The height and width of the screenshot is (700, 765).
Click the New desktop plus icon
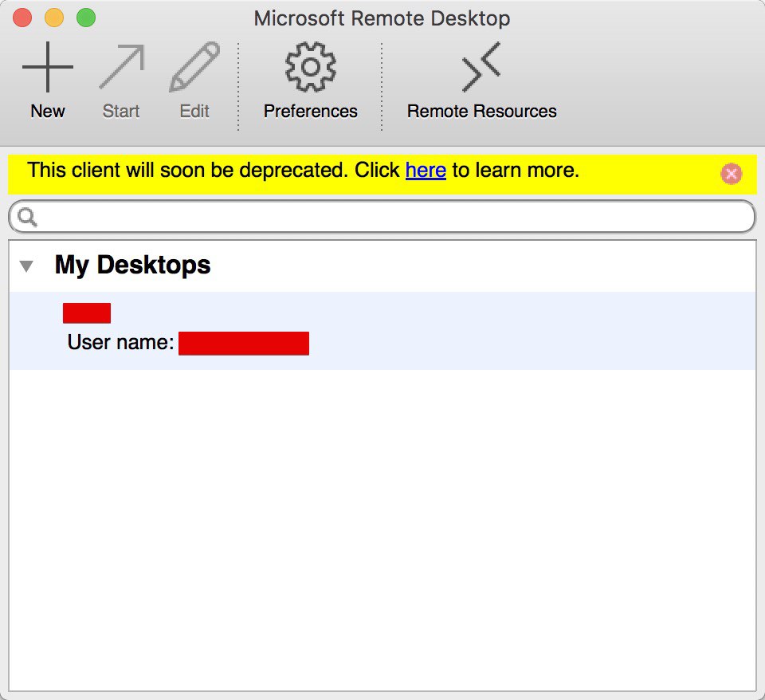(x=48, y=67)
